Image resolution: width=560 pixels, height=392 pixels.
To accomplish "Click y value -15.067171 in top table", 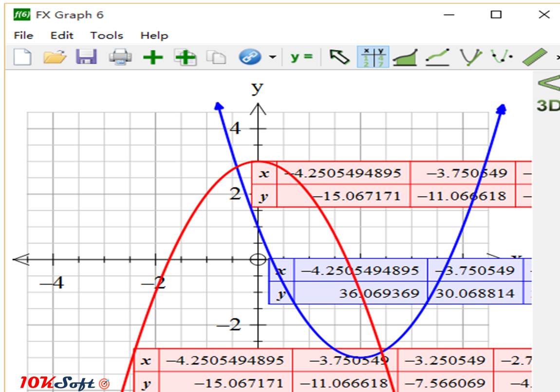I will coord(344,196).
